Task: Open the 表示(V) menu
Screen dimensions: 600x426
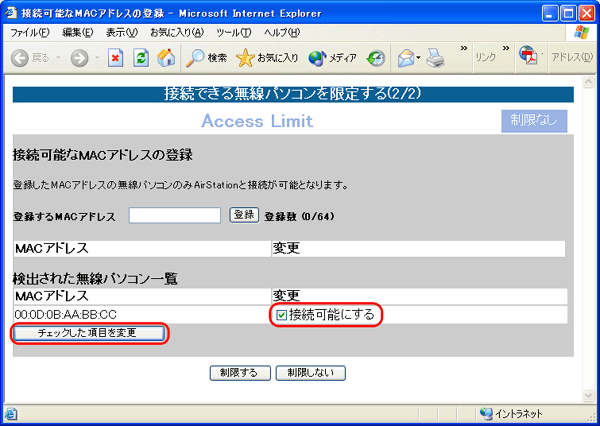Action: click(x=122, y=33)
